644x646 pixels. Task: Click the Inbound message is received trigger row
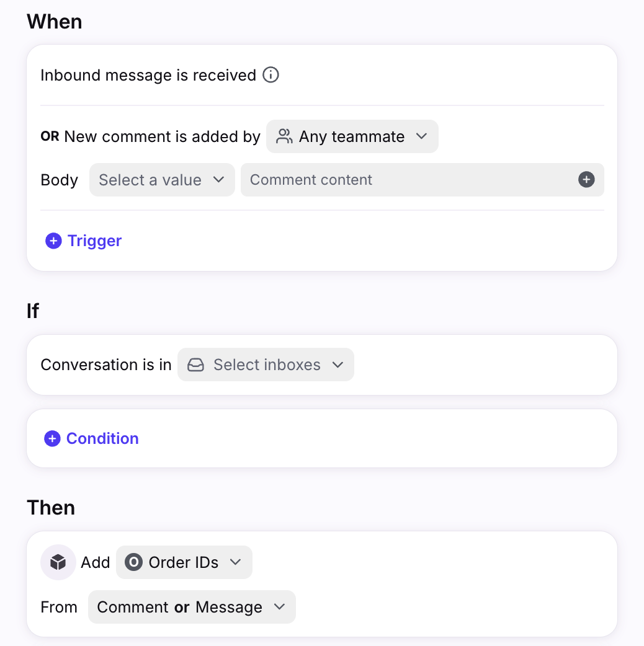tap(148, 75)
